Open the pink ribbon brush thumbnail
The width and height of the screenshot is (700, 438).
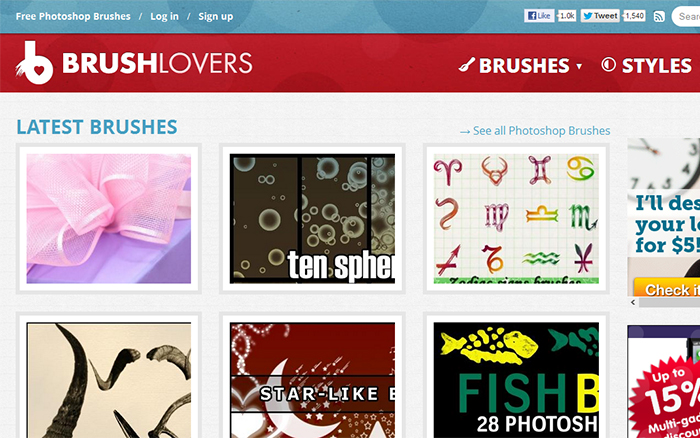pos(108,219)
